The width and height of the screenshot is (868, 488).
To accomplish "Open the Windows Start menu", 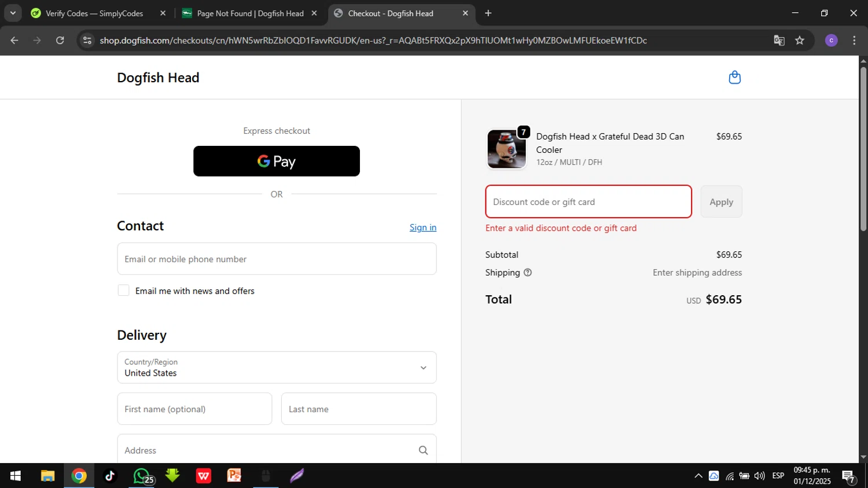I will [16, 476].
